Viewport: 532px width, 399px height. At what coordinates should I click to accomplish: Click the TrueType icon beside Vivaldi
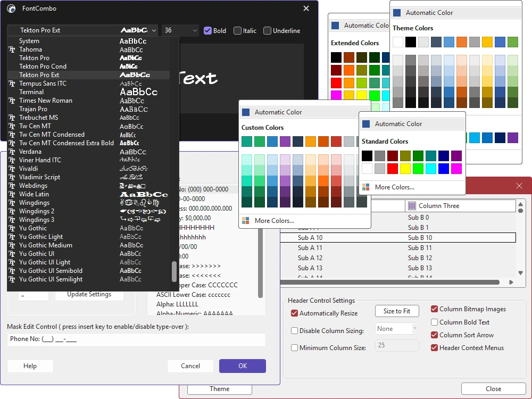12,169
